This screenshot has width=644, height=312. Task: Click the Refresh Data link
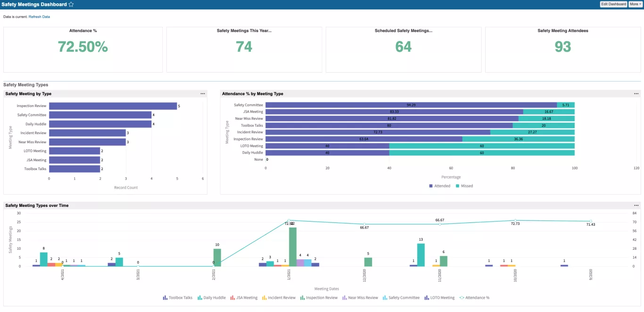point(39,16)
